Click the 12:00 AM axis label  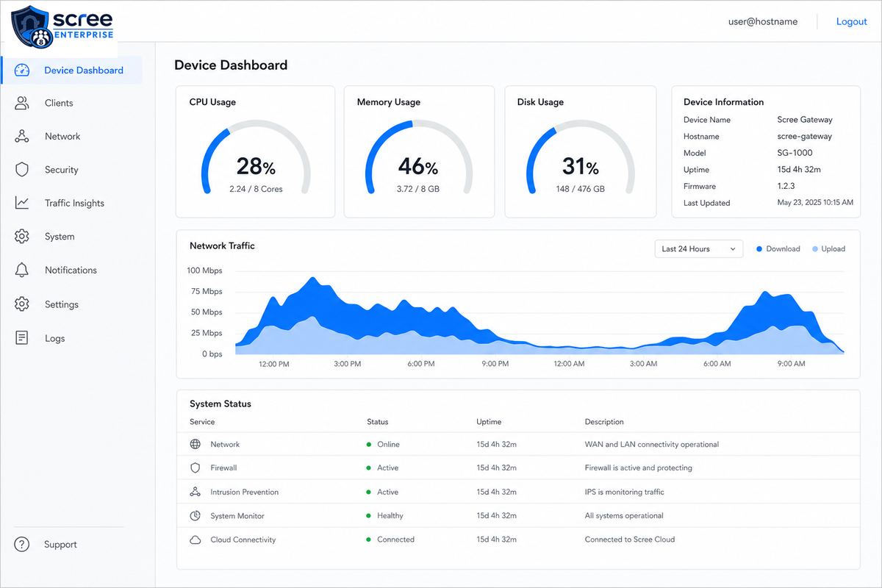pyautogui.click(x=570, y=364)
